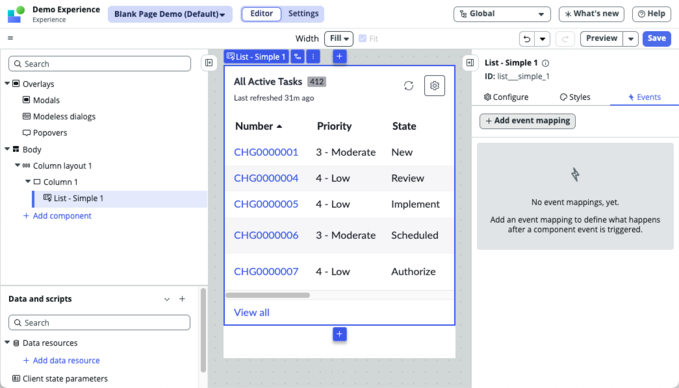Click the Priority column header
The width and height of the screenshot is (679, 388).
click(334, 126)
